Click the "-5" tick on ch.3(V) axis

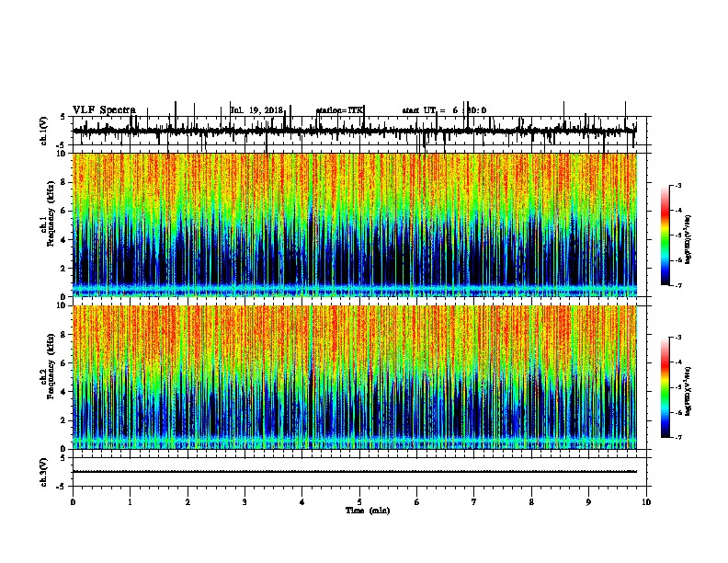(x=62, y=487)
